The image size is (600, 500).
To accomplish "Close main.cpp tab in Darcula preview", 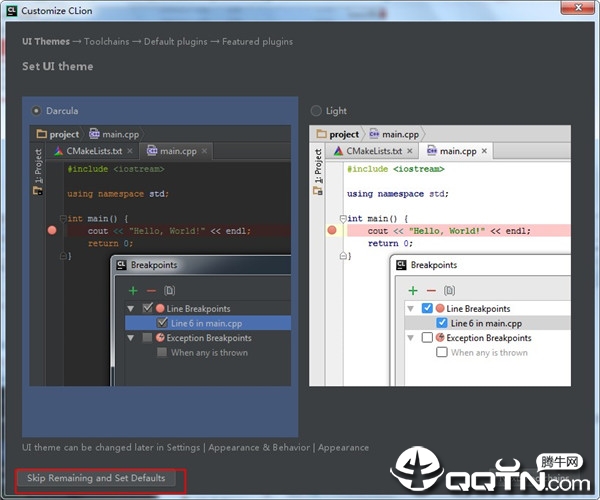I will (204, 151).
